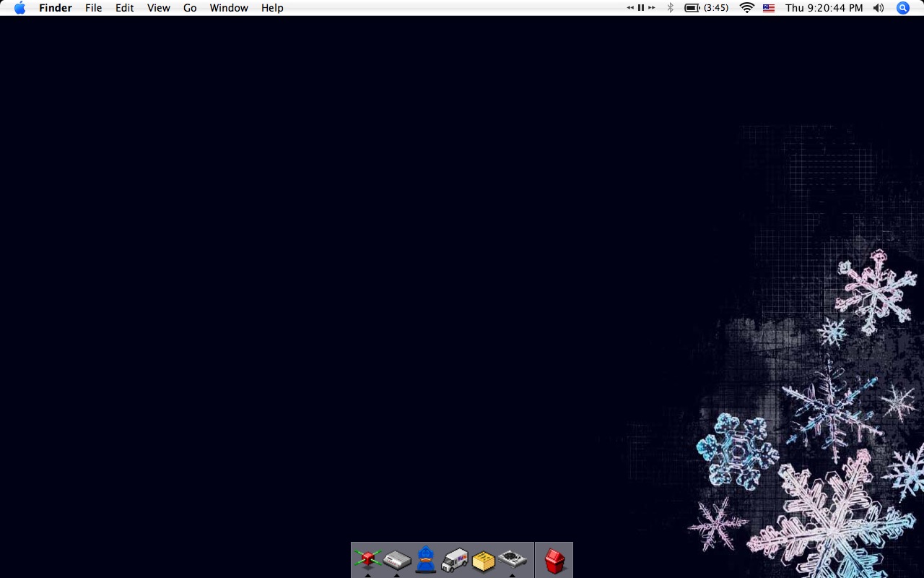Open the yellow sticky notes stack icon
The width and height of the screenshot is (924, 578).
[x=484, y=561]
